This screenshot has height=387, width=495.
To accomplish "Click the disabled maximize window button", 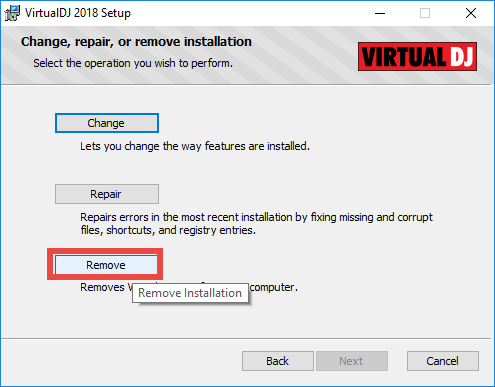I will (425, 13).
